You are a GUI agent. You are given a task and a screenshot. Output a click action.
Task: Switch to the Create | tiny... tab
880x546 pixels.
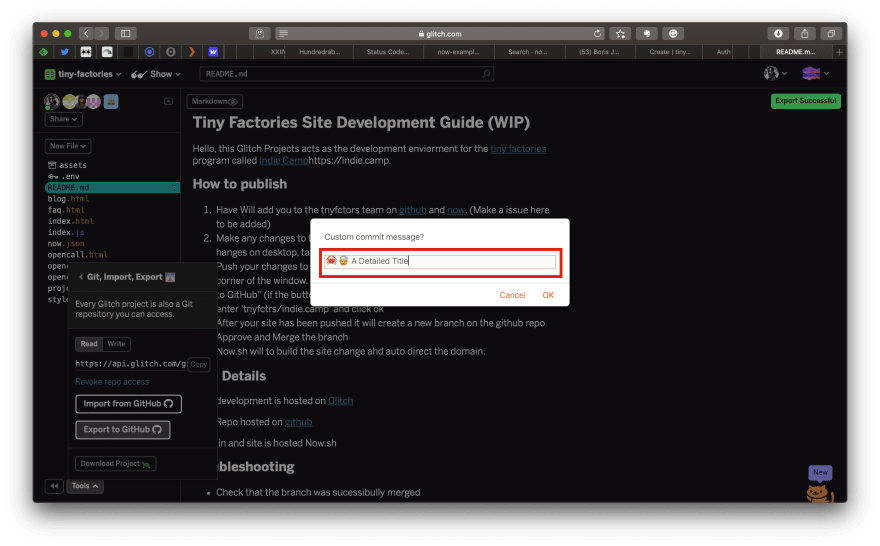coord(670,52)
